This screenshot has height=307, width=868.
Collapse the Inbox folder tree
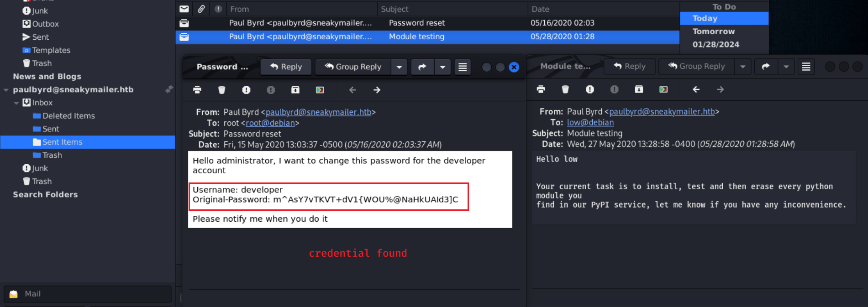pyautogui.click(x=16, y=103)
